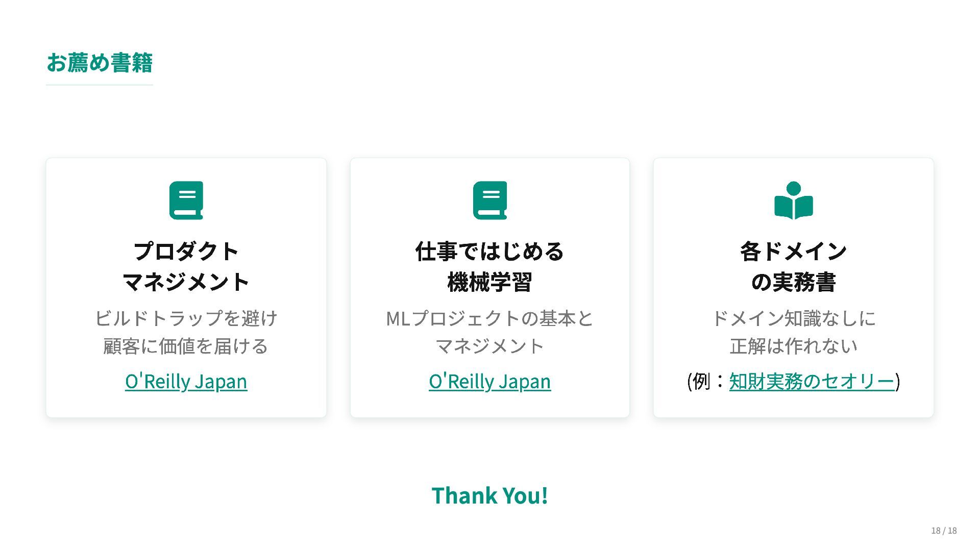This screenshot has width=980, height=551.
Task: Click the reader icon above 各ドメインの実務書
Action: [x=793, y=201]
